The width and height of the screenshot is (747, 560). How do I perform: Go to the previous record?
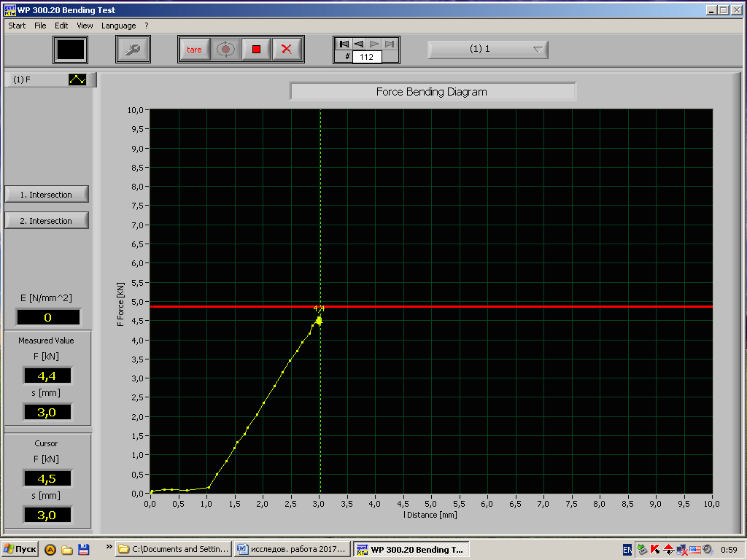coord(359,44)
